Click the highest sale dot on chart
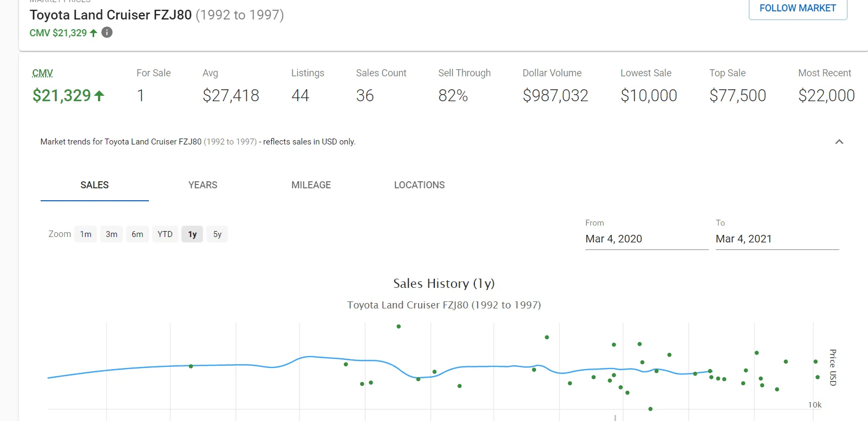The width and height of the screenshot is (868, 421). point(399,326)
